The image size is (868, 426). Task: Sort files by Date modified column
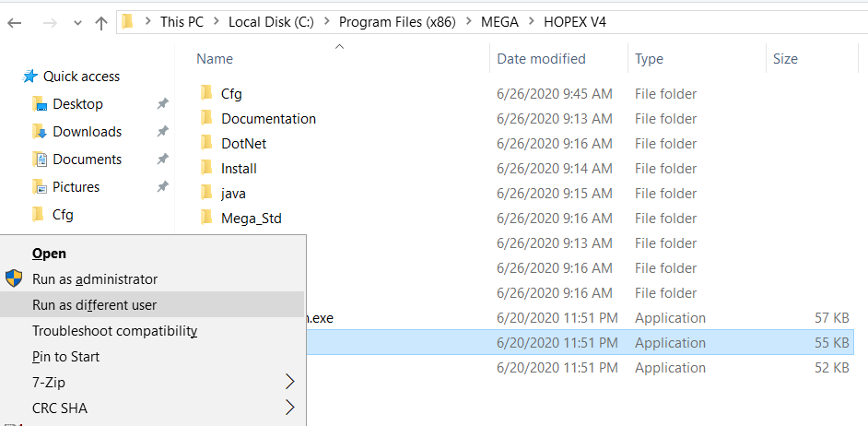pos(541,59)
